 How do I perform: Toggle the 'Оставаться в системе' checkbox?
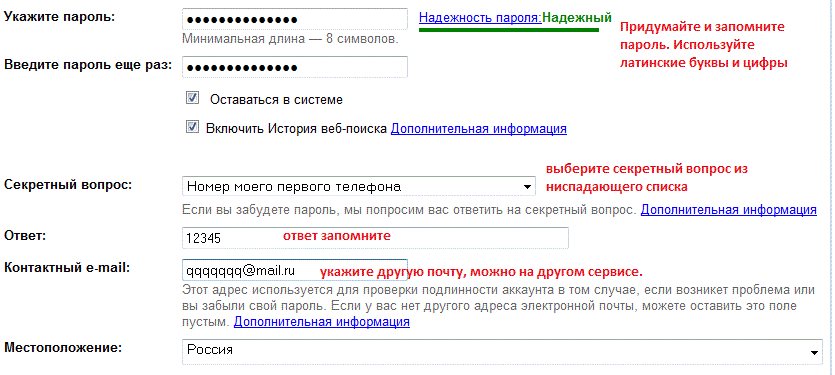192,98
